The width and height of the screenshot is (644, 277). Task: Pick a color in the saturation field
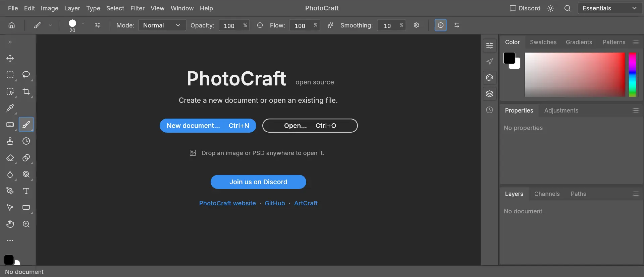575,75
